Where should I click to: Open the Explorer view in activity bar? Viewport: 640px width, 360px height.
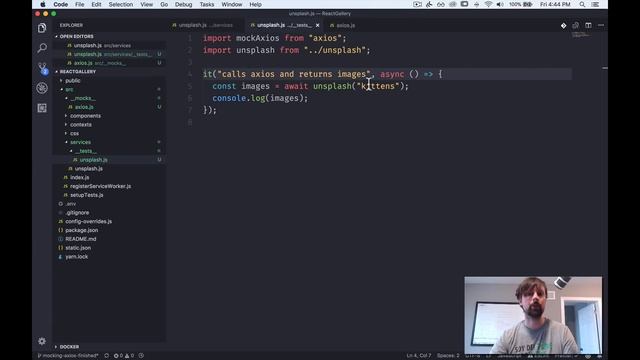click(42, 28)
